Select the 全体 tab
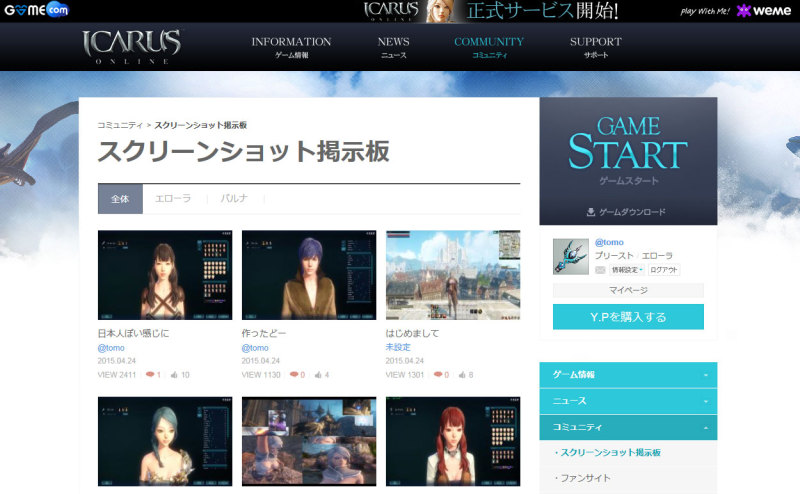800x494 pixels. pyautogui.click(x=120, y=199)
